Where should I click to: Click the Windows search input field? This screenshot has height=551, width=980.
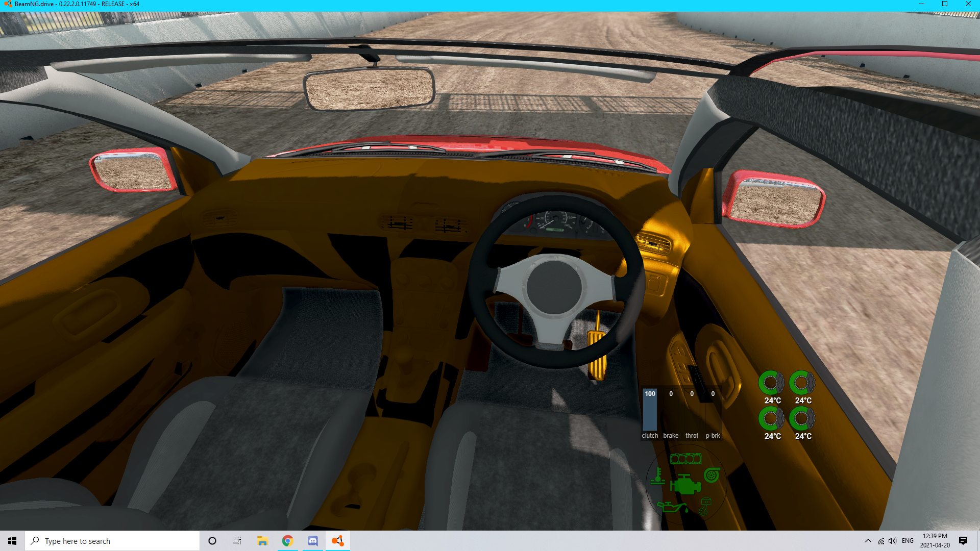tap(112, 541)
